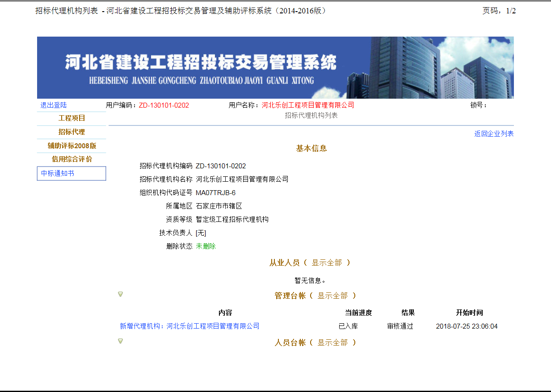Select qualification 暂定级工程招标代理机构
Screen dimensions: 551x392
(232, 220)
